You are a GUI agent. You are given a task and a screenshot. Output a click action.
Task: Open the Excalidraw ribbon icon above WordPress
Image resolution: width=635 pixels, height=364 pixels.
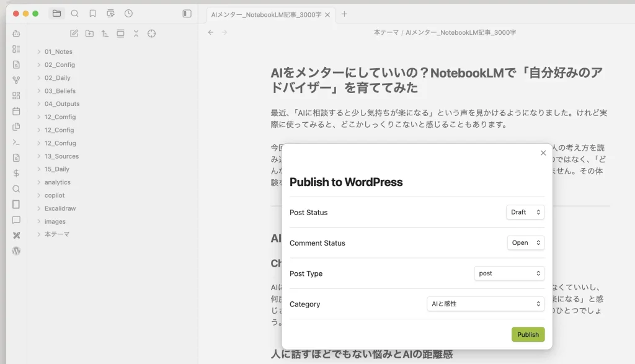point(16,235)
